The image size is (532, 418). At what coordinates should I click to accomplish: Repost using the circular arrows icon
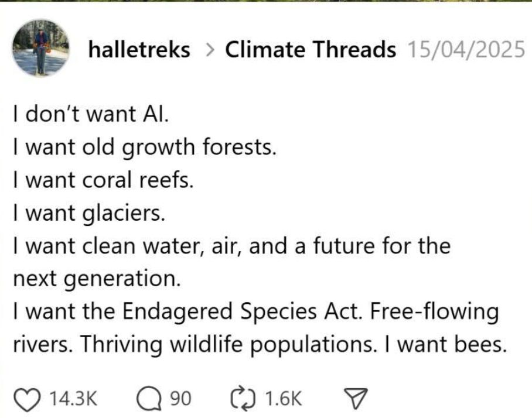coord(243,398)
